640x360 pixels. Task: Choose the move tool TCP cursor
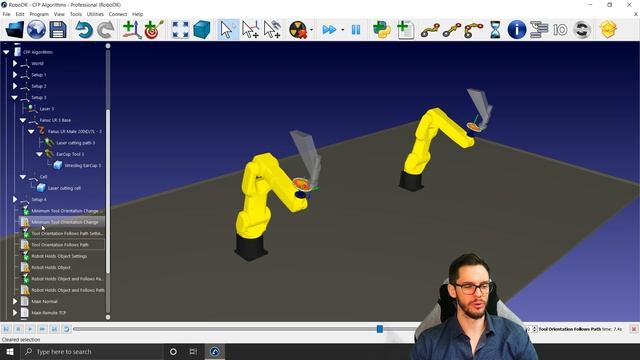tap(272, 30)
